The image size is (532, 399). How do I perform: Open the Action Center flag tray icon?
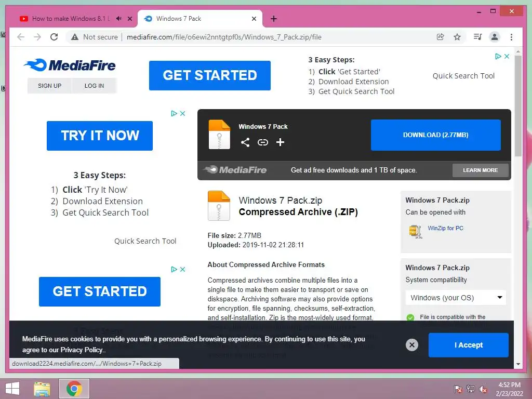[458, 389]
